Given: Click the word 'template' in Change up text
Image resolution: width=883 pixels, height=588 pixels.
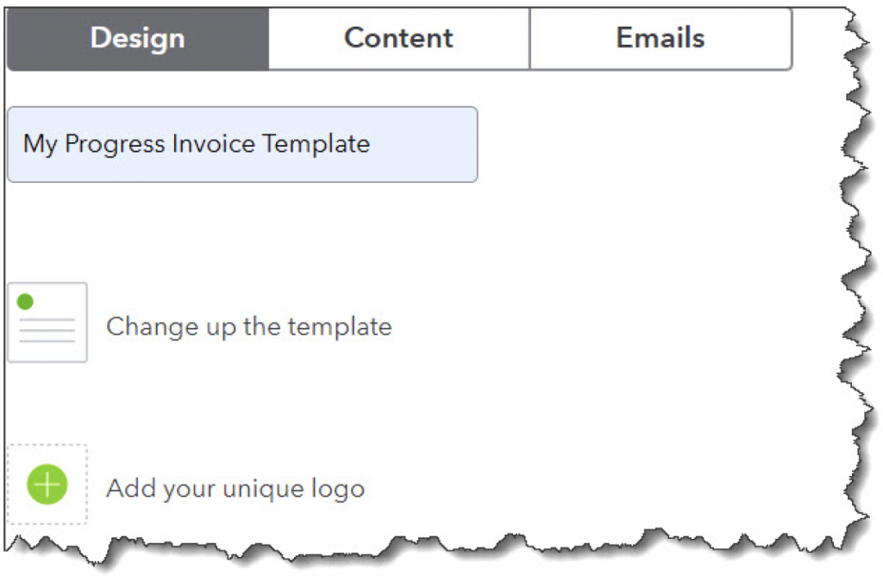Looking at the screenshot, I should [340, 327].
